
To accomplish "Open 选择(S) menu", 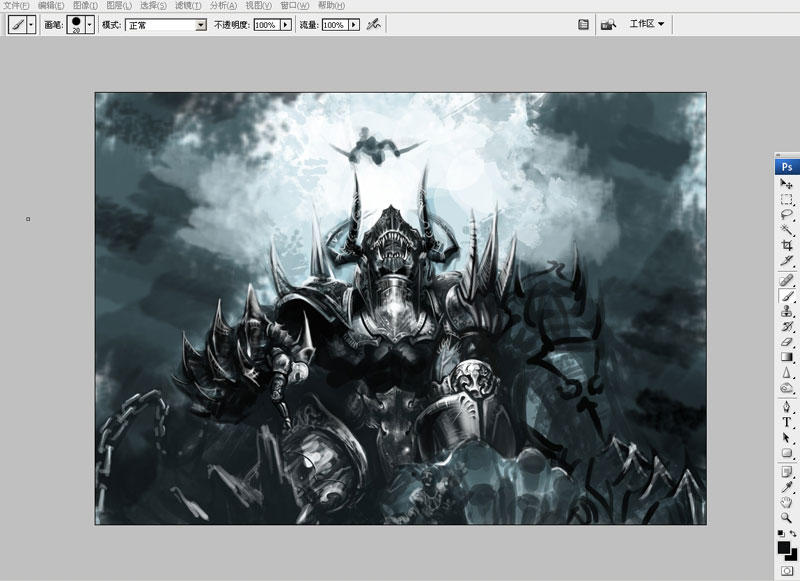I will (153, 6).
